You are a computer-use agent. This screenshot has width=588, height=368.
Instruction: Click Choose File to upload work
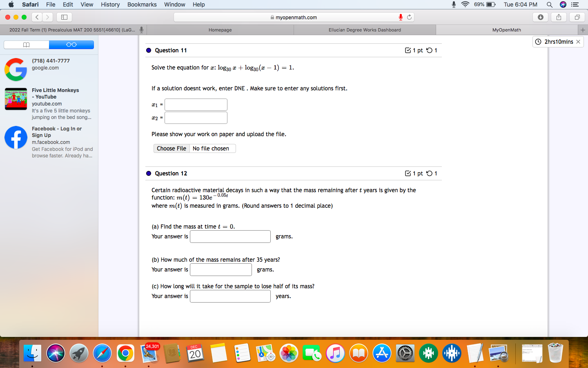(171, 148)
